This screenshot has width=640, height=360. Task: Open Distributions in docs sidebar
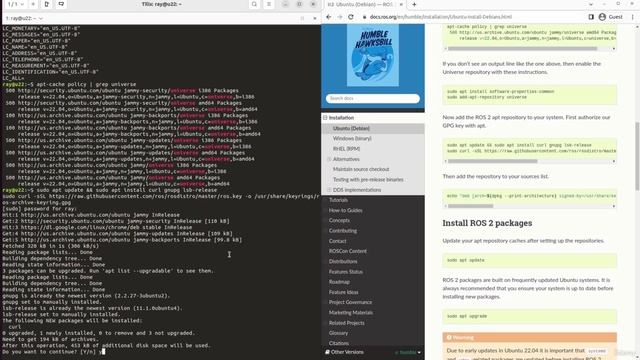coord(343,261)
